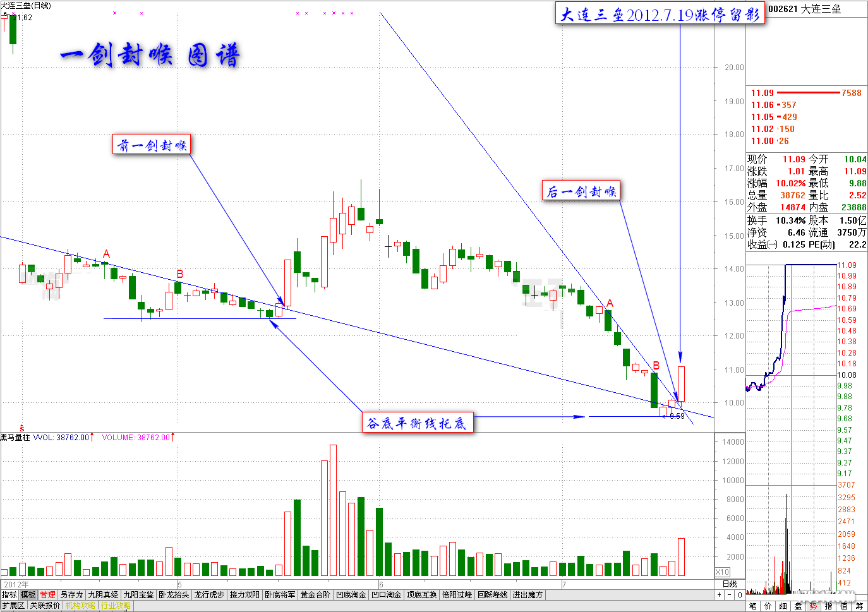This screenshot has width=868, height=612.
Task: Click the 11.09 sell order quantity bar
Action: point(809,93)
